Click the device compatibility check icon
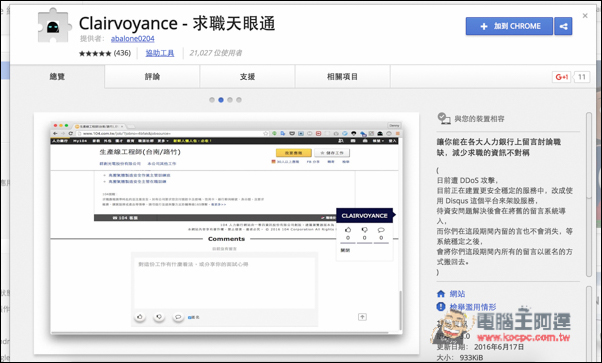Screen dimensions: 602x363 point(444,118)
